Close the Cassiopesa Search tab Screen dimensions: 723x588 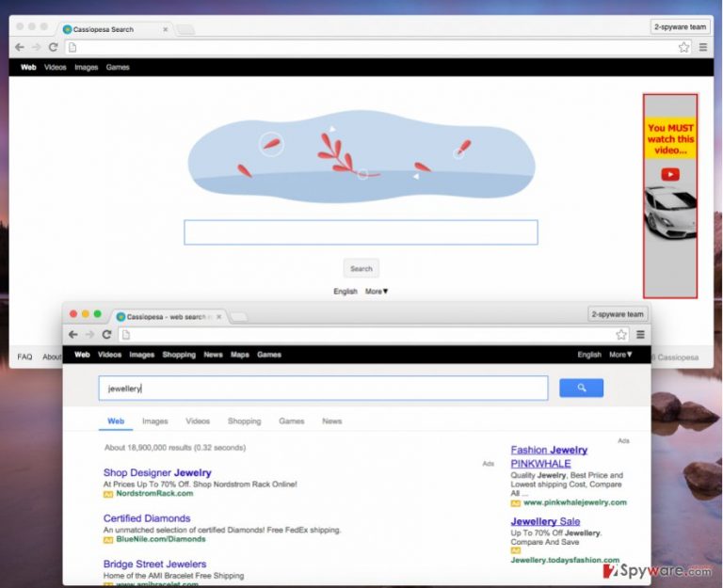click(x=166, y=29)
